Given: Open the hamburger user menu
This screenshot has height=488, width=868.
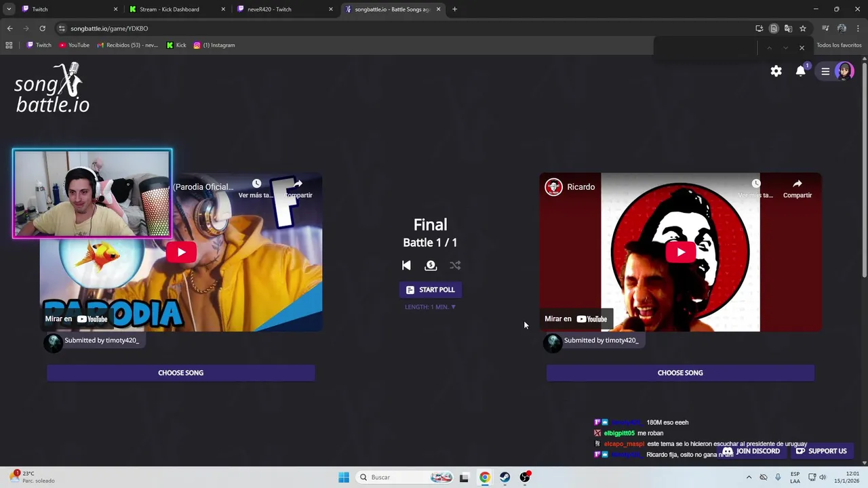Looking at the screenshot, I should [x=825, y=71].
